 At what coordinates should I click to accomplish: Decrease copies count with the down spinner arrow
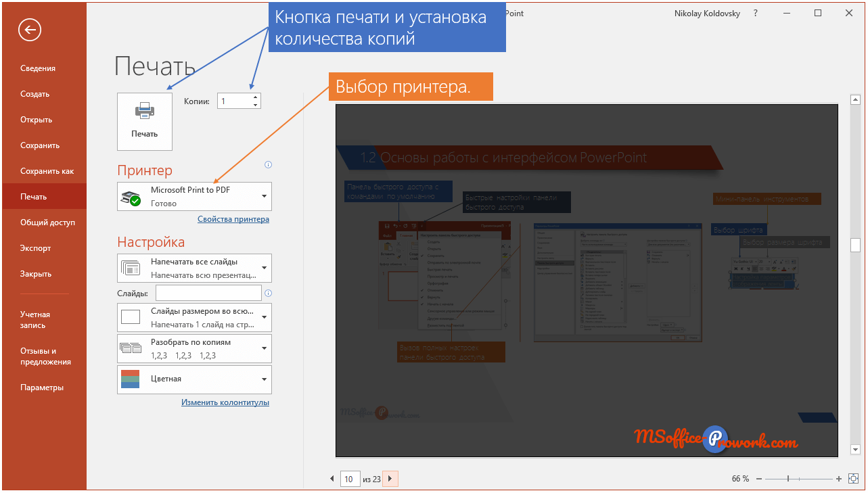tap(255, 105)
